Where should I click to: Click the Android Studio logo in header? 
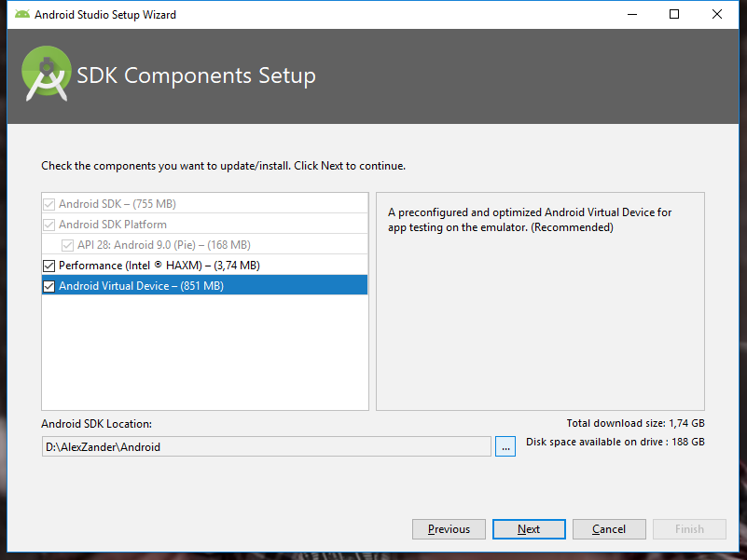[47, 75]
